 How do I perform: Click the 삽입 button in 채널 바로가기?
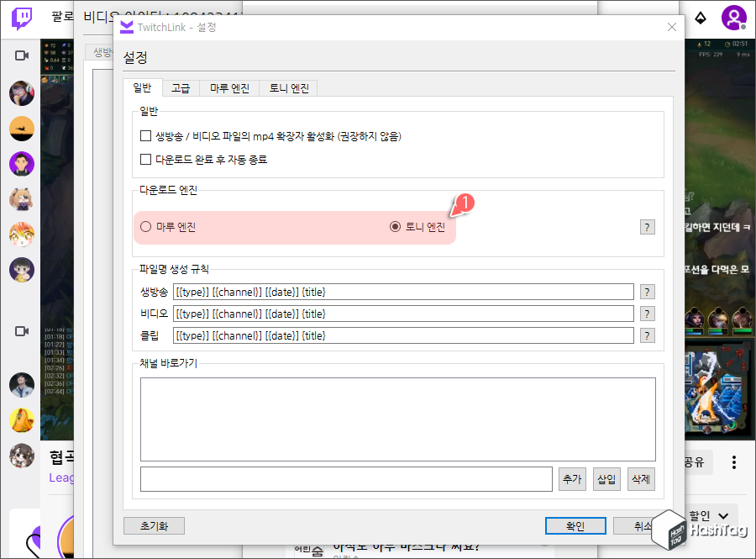point(606,478)
